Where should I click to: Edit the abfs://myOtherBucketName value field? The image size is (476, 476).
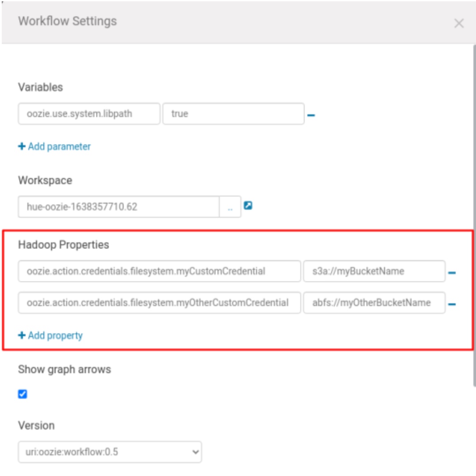click(374, 303)
